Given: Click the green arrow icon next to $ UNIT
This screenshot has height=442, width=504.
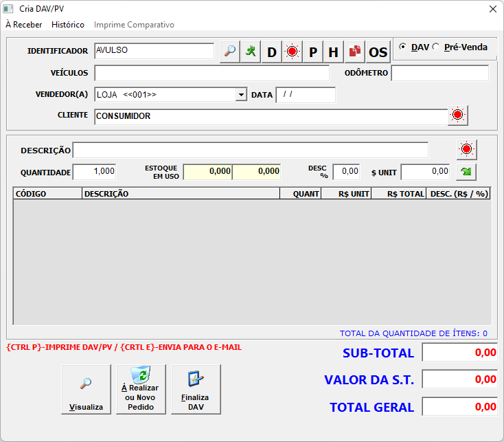Looking at the screenshot, I should (x=466, y=171).
